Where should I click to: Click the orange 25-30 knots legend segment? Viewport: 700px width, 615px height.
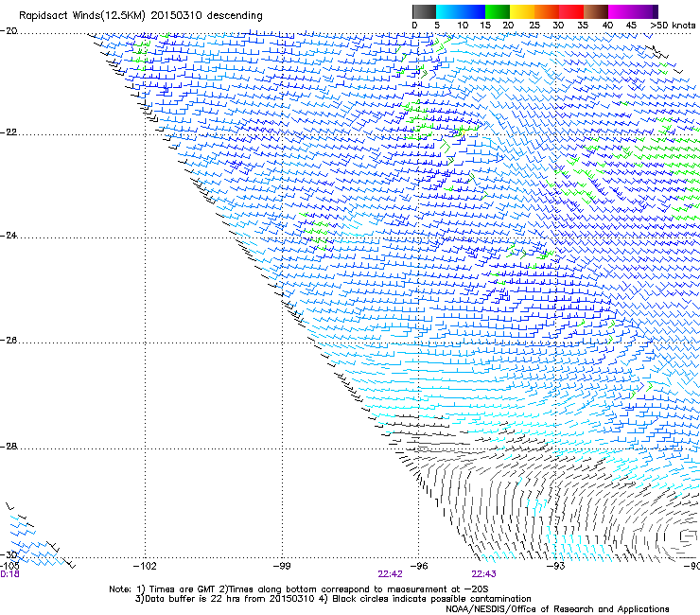[x=547, y=11]
